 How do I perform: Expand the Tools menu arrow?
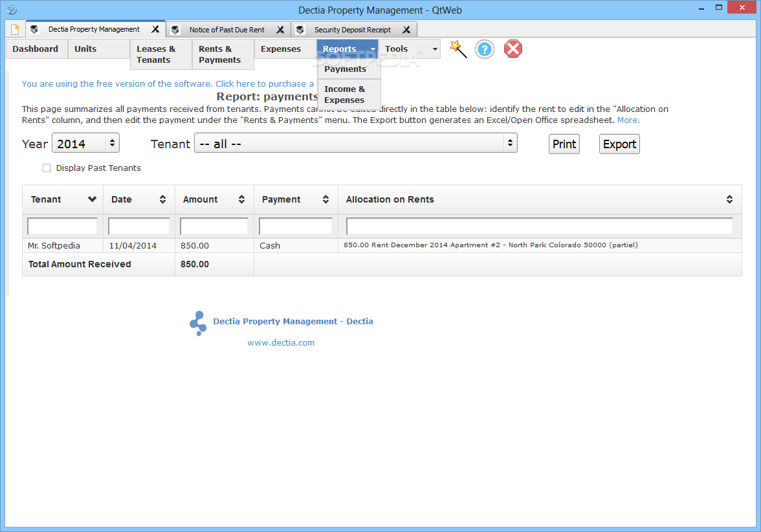[435, 49]
